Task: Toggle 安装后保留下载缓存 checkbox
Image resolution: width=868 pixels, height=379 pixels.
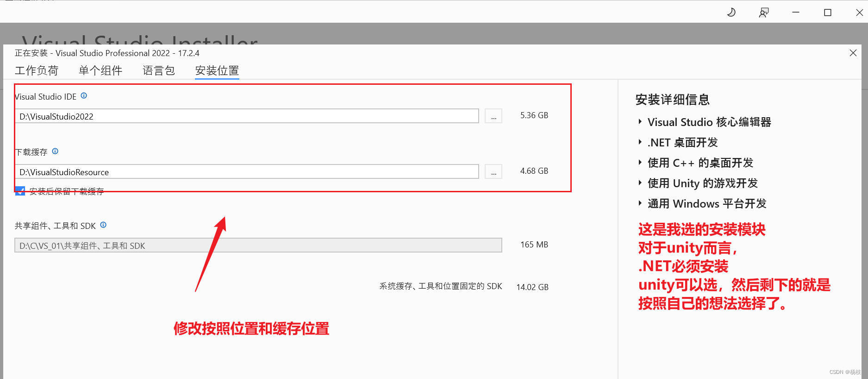Action: 20,191
